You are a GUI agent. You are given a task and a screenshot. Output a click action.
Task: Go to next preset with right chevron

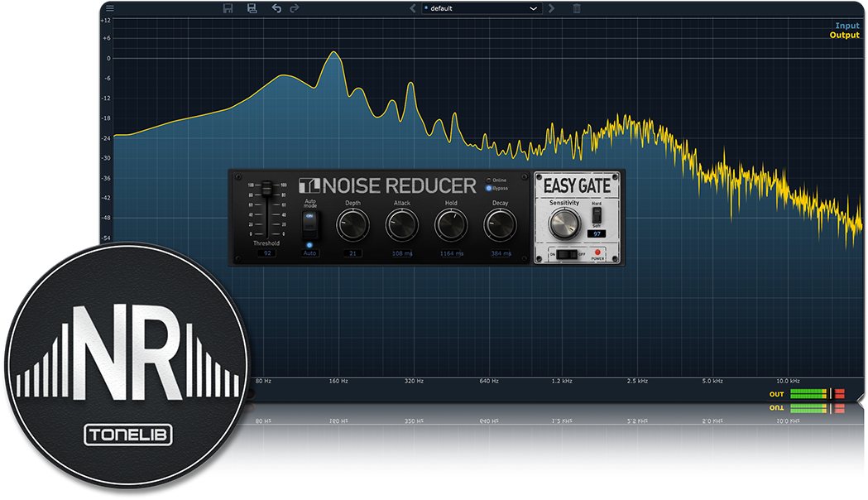pos(552,8)
